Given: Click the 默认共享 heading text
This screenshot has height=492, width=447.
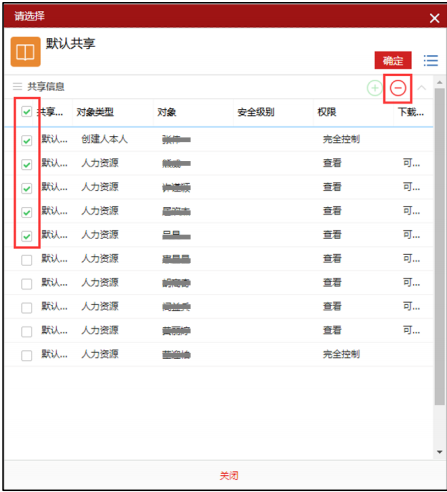Looking at the screenshot, I should [x=71, y=44].
